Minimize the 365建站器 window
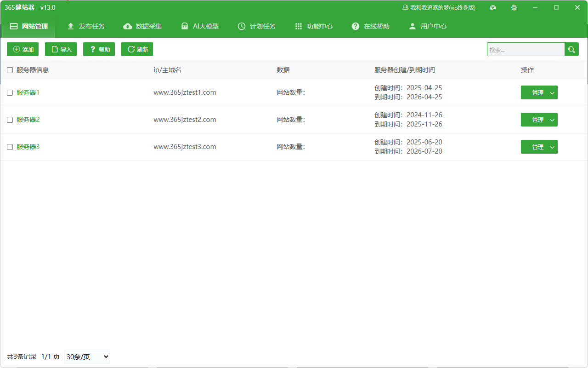The width and height of the screenshot is (588, 368). pos(535,7)
